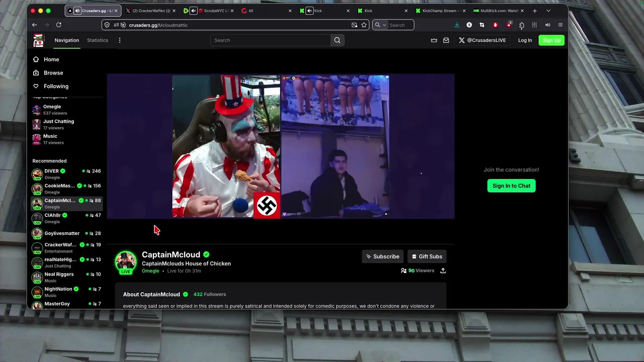The width and height of the screenshot is (644, 362).
Task: Click the green Sign Up button
Action: pos(551,40)
